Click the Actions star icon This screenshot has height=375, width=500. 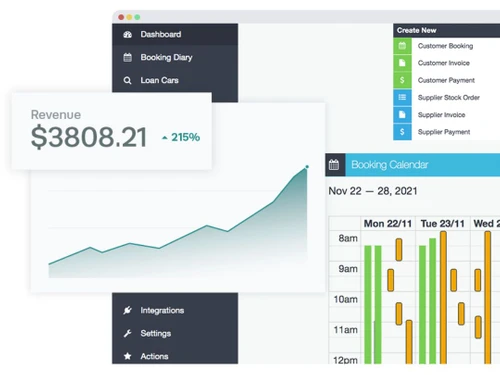[x=127, y=356]
